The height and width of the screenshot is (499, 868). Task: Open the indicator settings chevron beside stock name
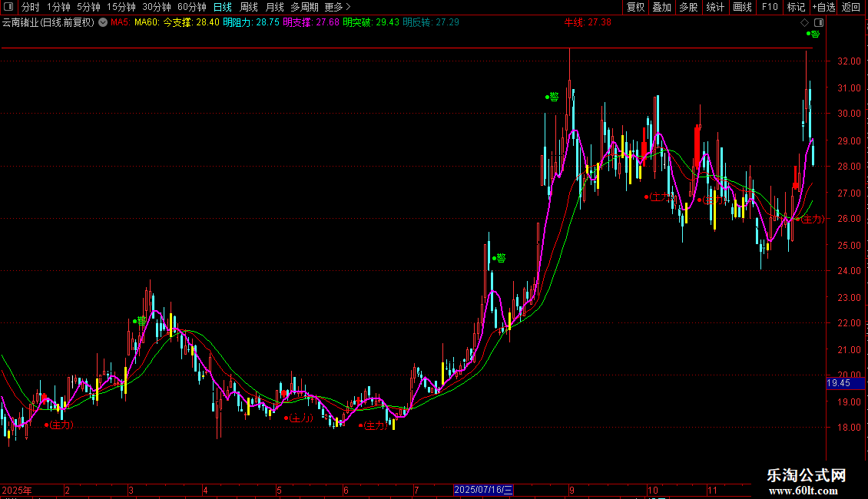(x=103, y=22)
